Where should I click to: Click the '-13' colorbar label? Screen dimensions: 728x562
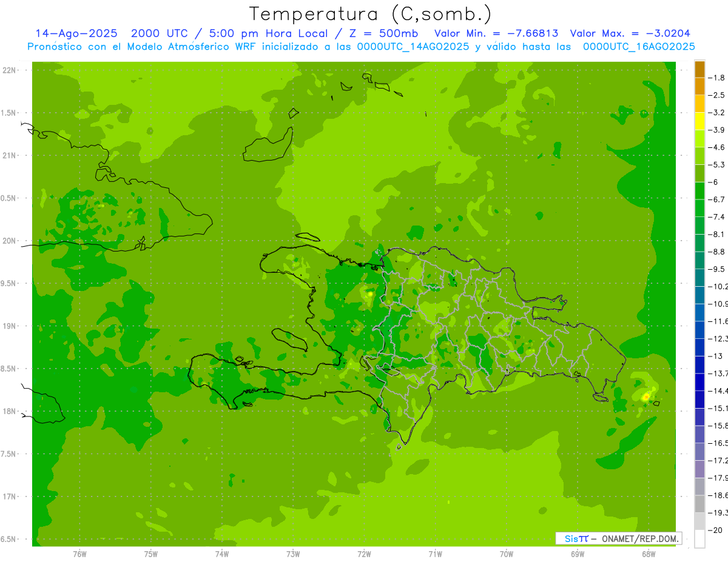[715, 356]
